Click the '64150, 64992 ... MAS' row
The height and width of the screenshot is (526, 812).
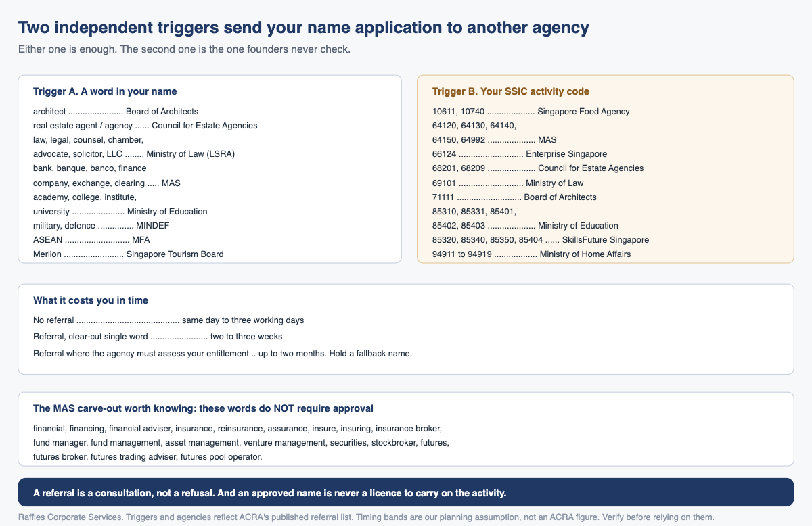495,139
